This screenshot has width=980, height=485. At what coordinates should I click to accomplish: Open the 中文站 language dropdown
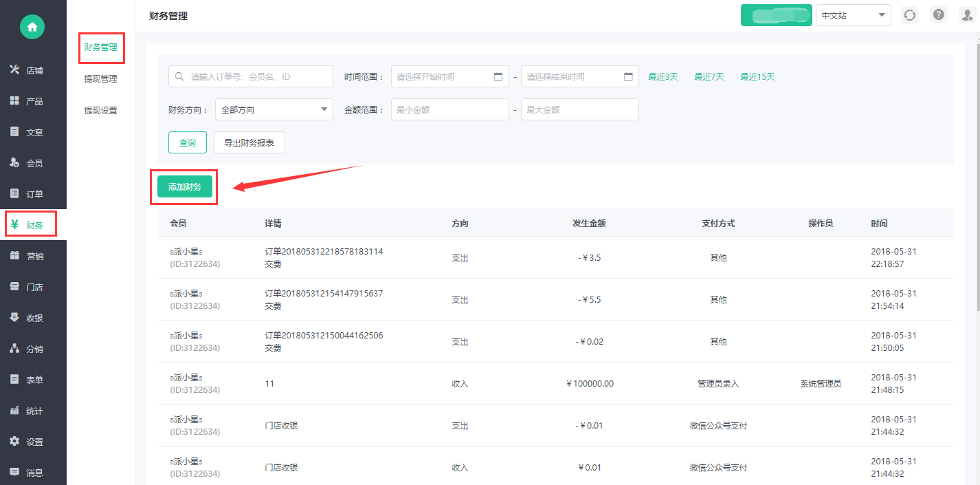[853, 15]
